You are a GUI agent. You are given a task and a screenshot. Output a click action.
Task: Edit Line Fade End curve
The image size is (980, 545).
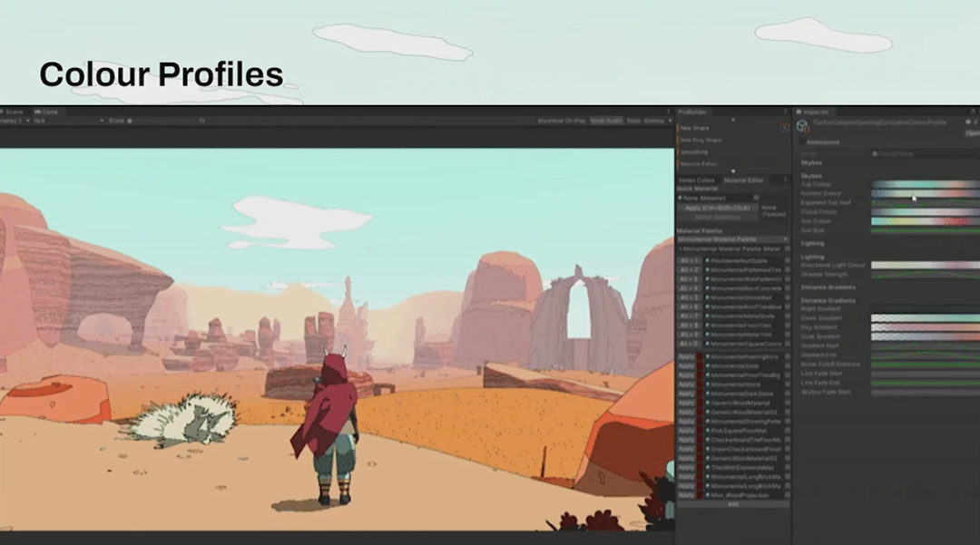pyautogui.click(x=926, y=383)
